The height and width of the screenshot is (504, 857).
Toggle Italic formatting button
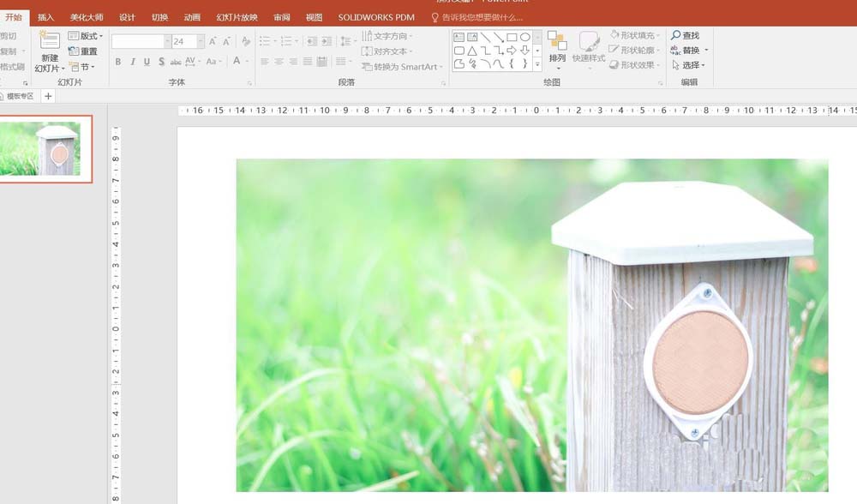point(132,62)
